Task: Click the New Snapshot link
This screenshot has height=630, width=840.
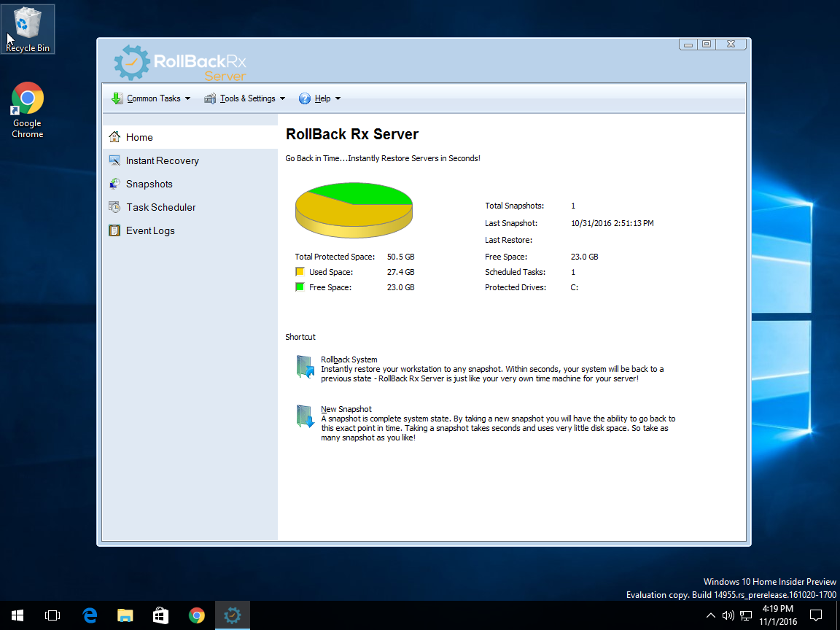Action: (x=346, y=409)
